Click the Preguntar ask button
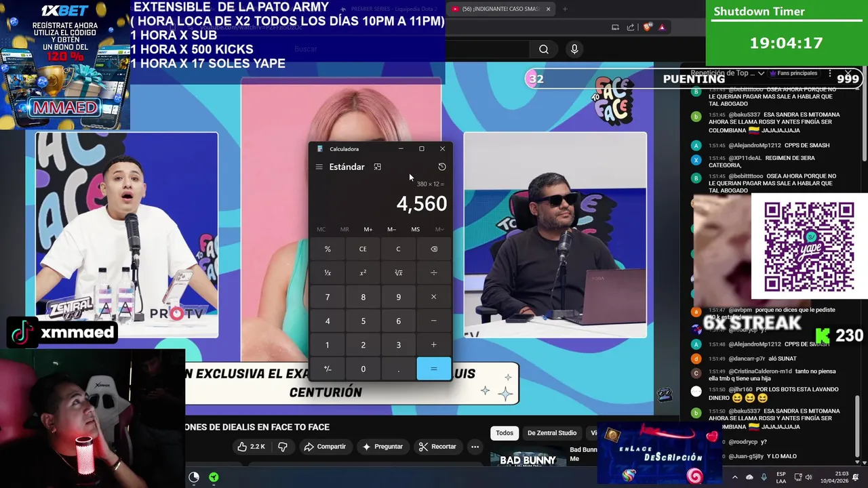The width and height of the screenshot is (868, 488). pos(382,447)
